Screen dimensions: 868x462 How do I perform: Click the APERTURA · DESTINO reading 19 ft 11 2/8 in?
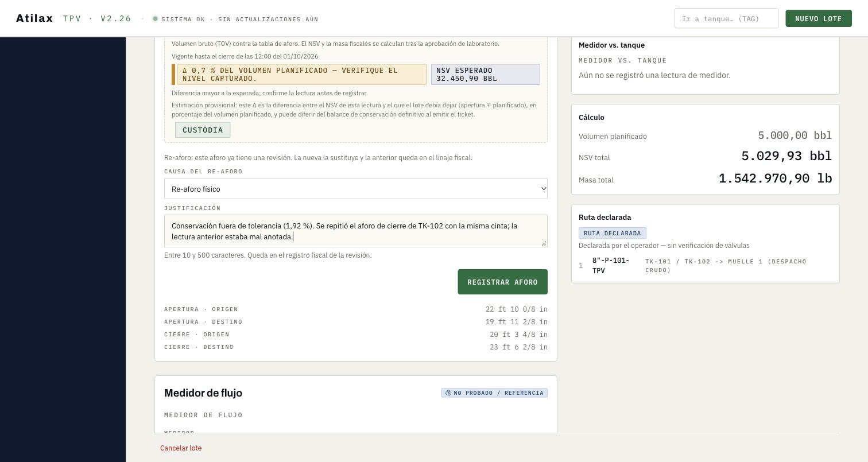tap(517, 322)
